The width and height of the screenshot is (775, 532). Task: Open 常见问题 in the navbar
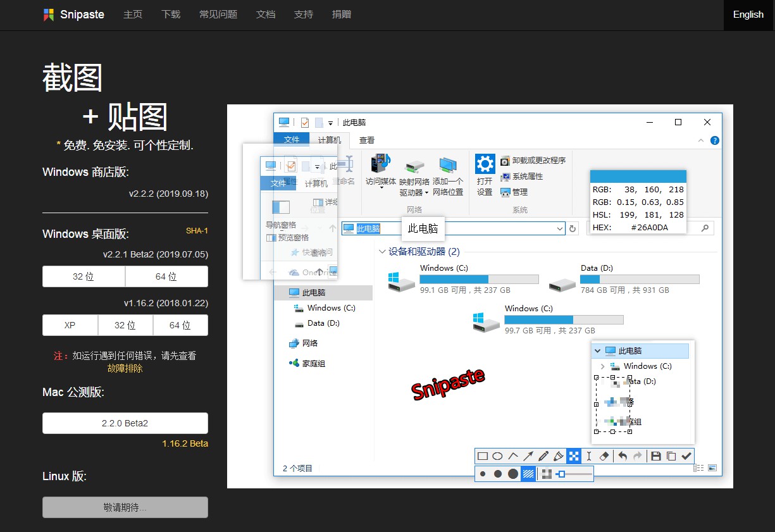pos(218,15)
